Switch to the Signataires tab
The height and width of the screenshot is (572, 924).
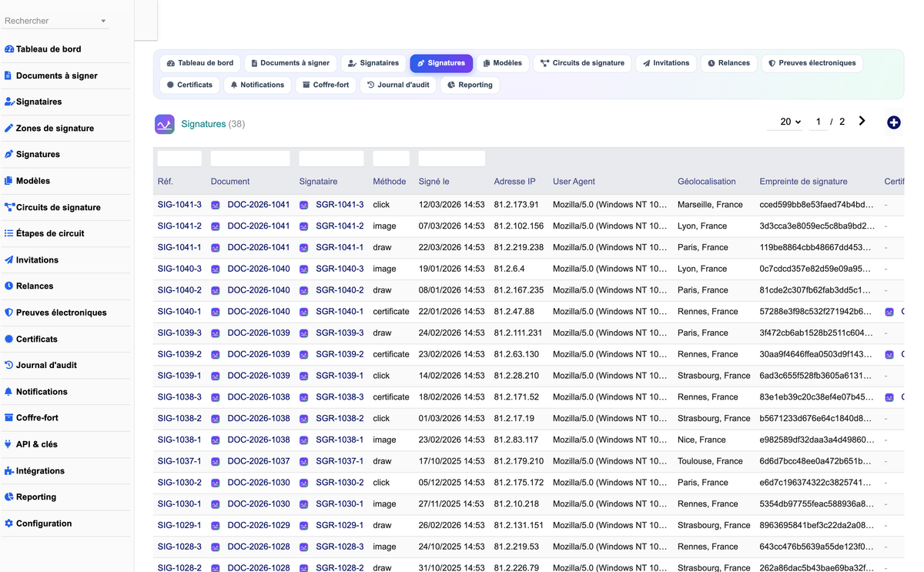click(373, 63)
